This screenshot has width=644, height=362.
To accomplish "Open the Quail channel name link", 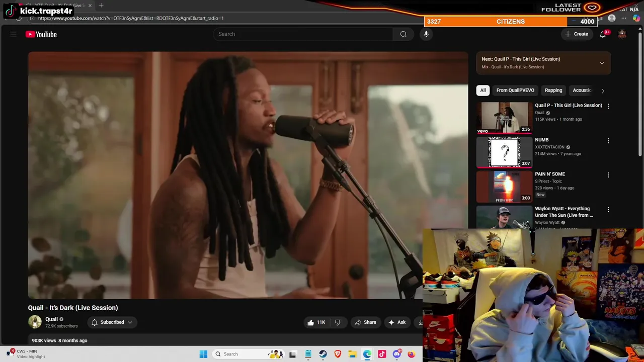I will click(51, 319).
